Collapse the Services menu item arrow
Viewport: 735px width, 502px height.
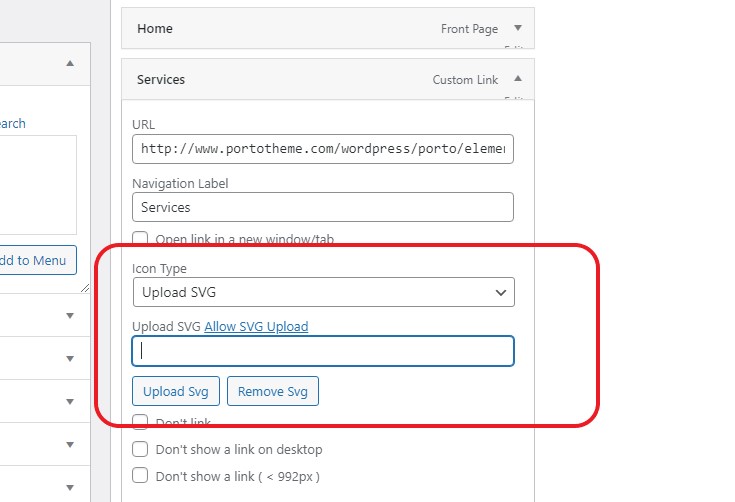click(518, 79)
